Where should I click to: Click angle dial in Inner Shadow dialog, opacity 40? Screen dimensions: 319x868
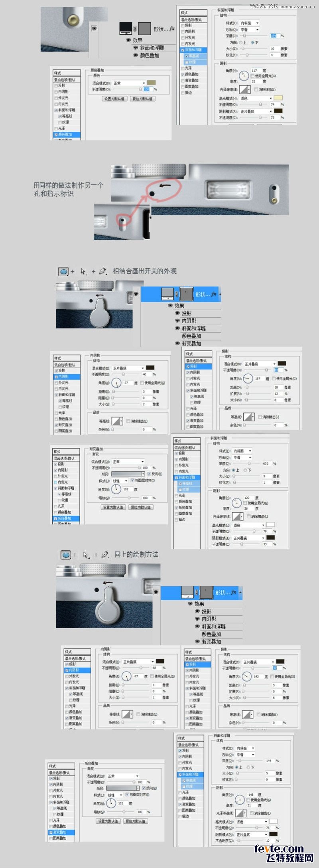tap(116, 383)
